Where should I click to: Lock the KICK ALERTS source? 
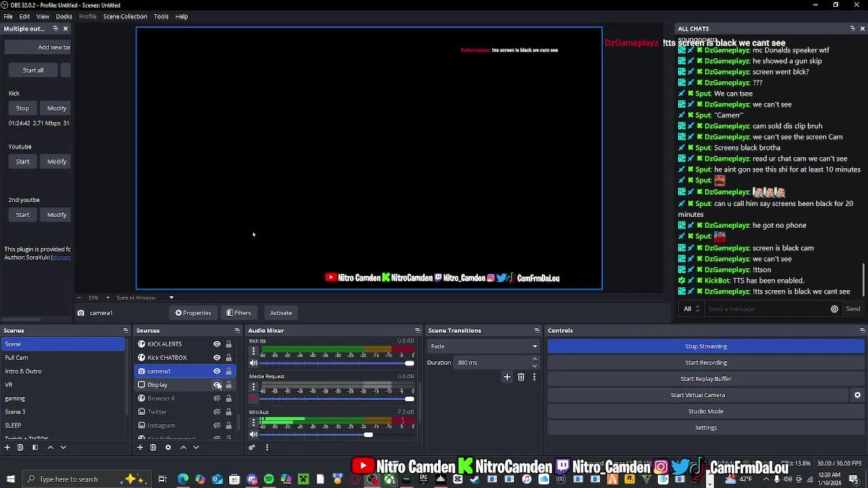click(229, 344)
